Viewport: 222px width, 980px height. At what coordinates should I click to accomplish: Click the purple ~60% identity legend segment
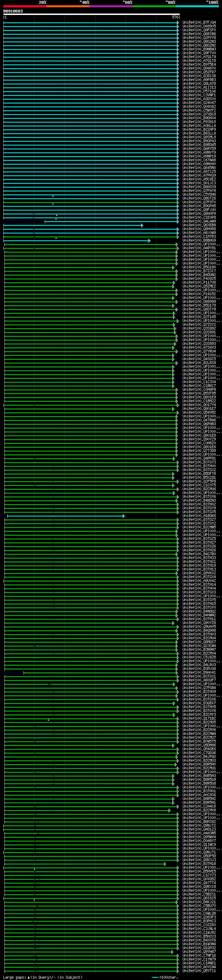click(111, 7)
